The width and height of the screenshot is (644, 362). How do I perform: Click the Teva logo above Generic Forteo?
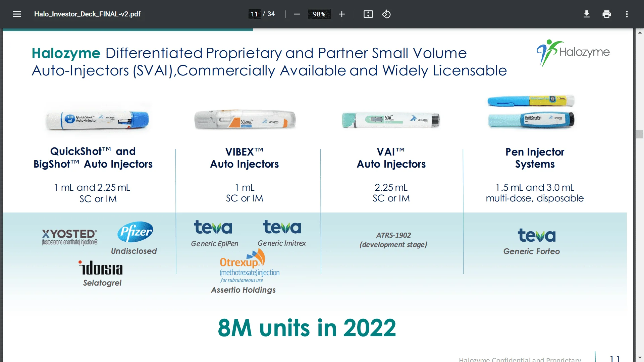pos(536,235)
